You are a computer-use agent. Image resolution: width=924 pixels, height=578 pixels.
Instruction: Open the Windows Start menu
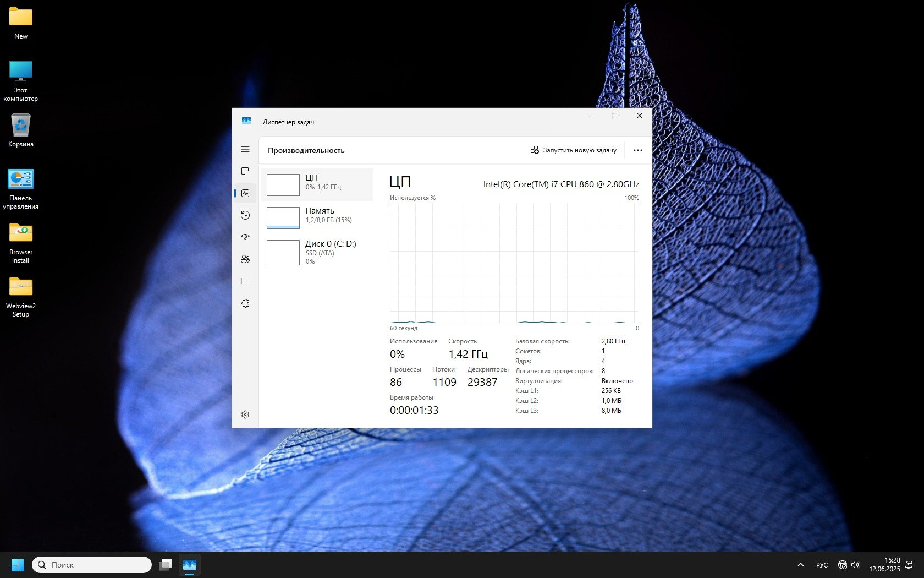[x=18, y=565]
